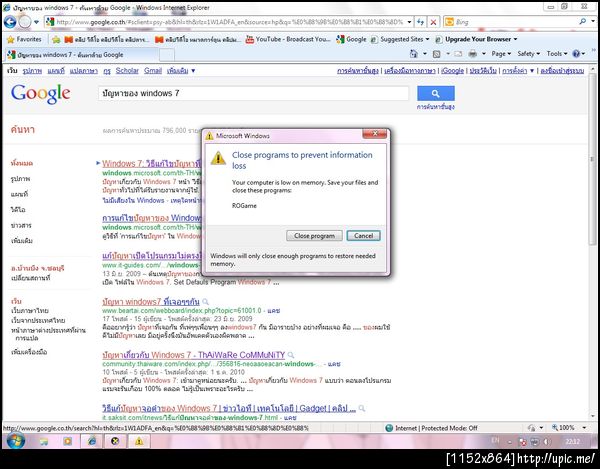
Task: Click the taskbar language EN indicator
Action: click(495, 440)
